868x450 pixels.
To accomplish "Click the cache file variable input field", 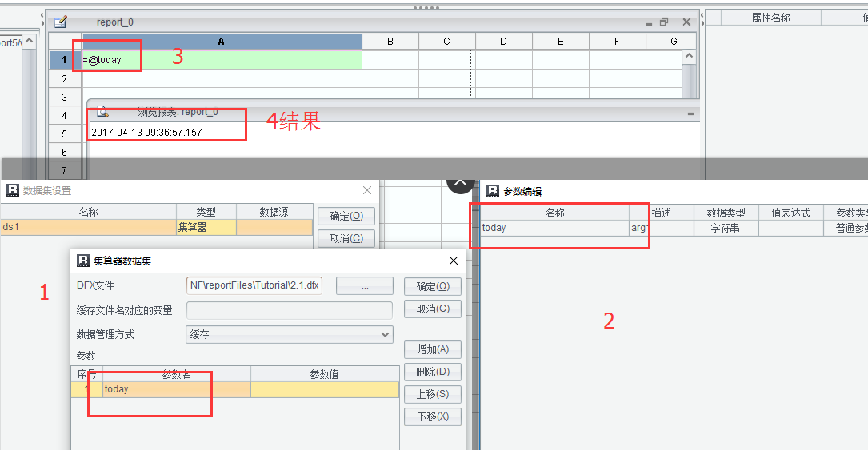I will click(290, 310).
